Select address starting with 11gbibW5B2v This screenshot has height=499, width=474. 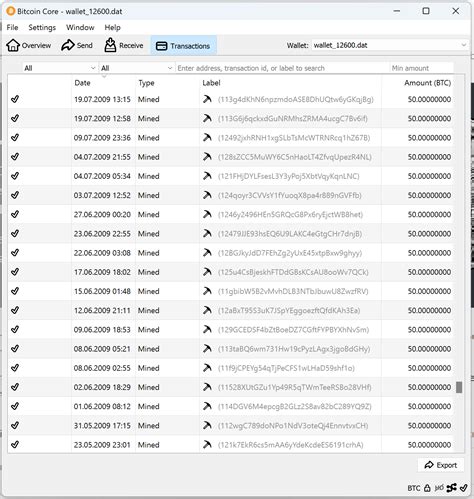click(293, 291)
